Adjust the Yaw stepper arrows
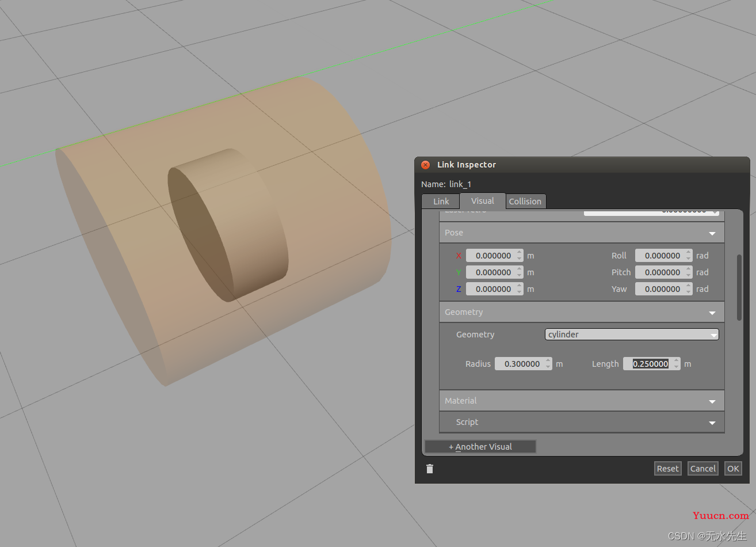Image resolution: width=756 pixels, height=547 pixels. click(689, 289)
